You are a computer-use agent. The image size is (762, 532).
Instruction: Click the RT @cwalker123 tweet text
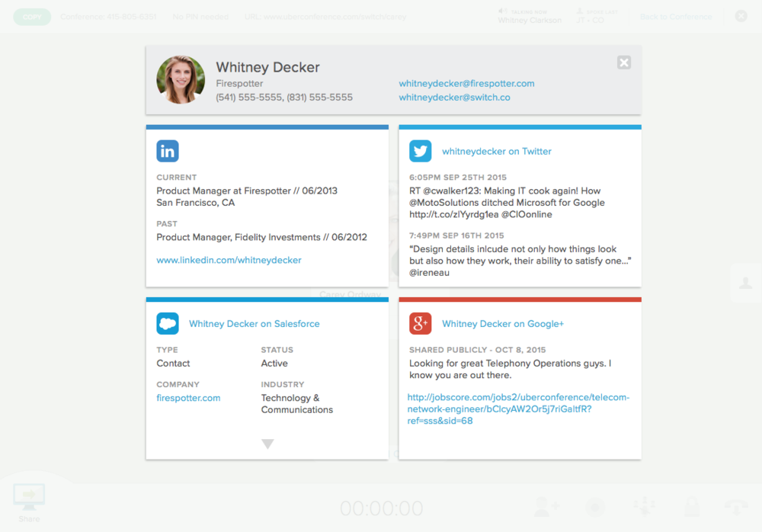coord(507,203)
